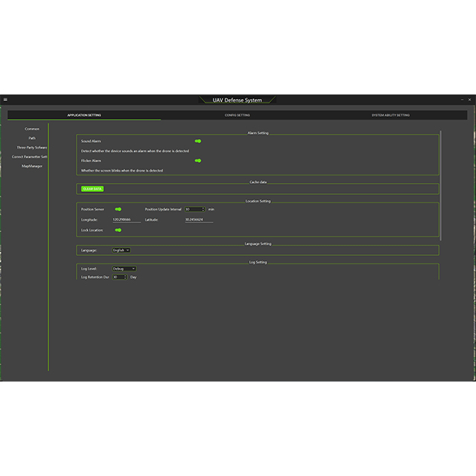Toggle the Lock Location switch
The image size is (476, 476).
pos(118,230)
